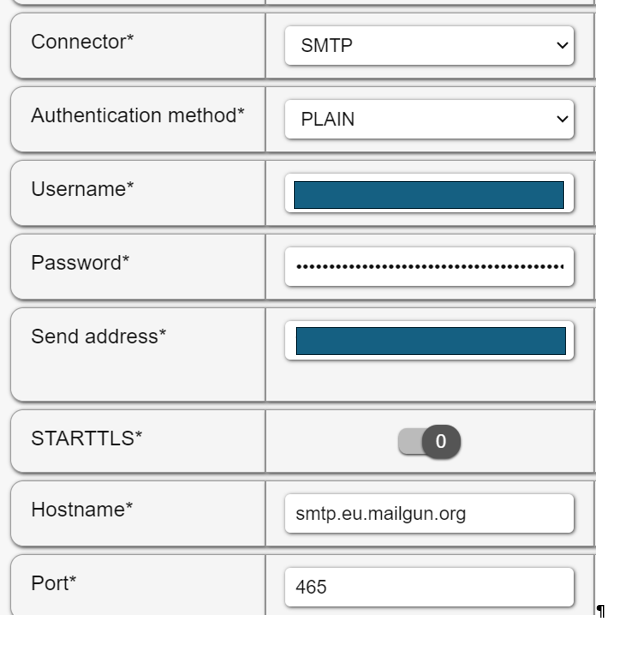
Task: Focus the masked Password field
Action: click(x=428, y=267)
